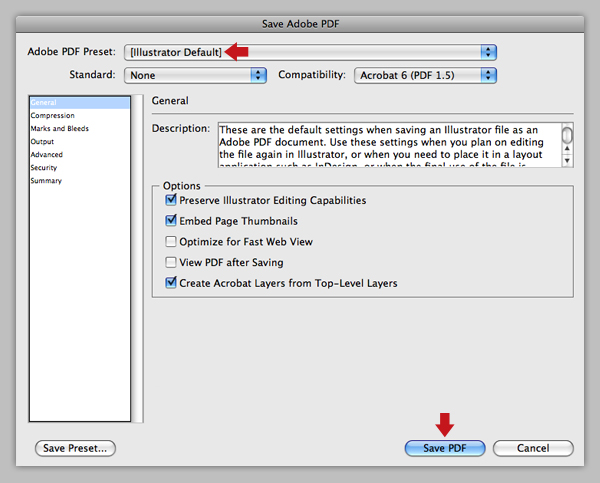This screenshot has height=483, width=600.
Task: Select Marks and Bleeds category
Action: coord(80,129)
